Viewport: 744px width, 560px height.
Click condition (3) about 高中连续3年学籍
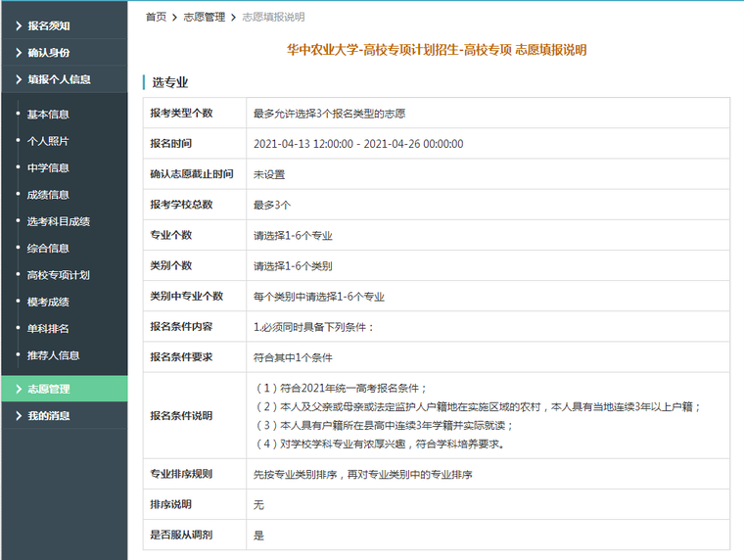coord(385,425)
